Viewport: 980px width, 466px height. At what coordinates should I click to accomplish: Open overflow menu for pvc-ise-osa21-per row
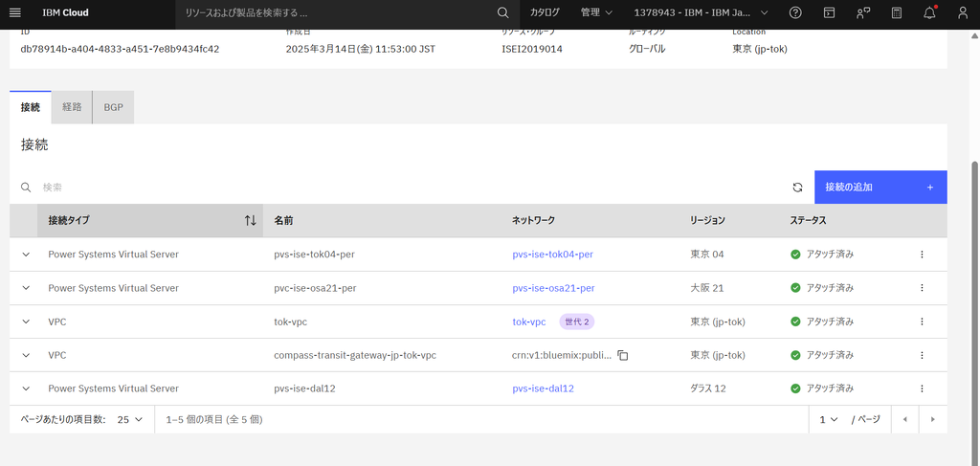pos(922,288)
